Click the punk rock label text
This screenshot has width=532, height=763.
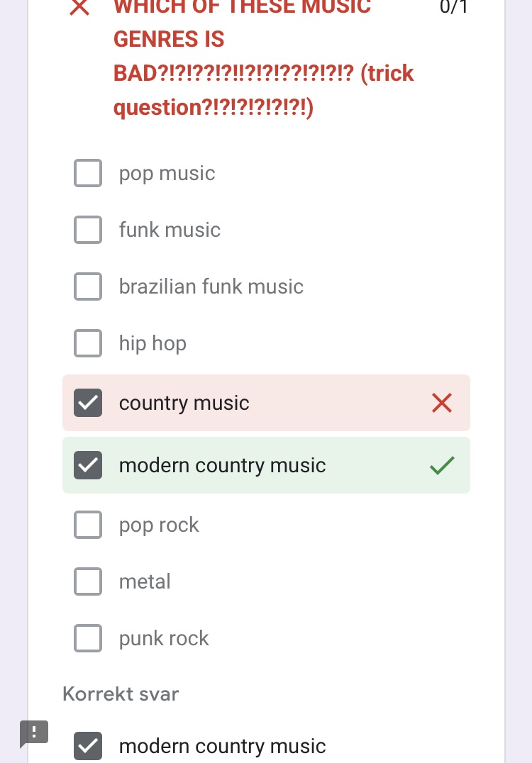[x=164, y=638]
